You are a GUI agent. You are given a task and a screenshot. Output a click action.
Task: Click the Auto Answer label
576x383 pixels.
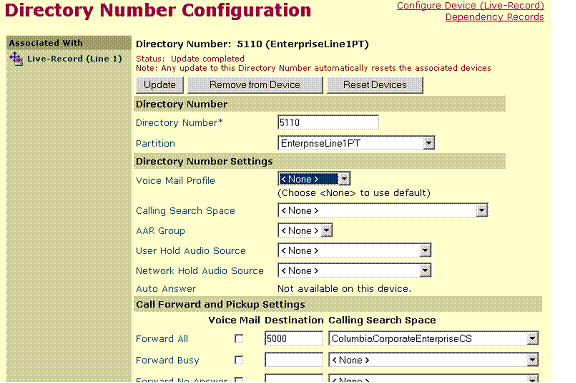[166, 289]
